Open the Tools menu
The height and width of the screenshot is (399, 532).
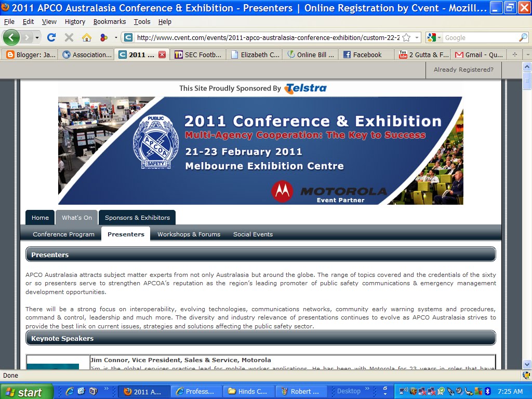click(x=142, y=22)
